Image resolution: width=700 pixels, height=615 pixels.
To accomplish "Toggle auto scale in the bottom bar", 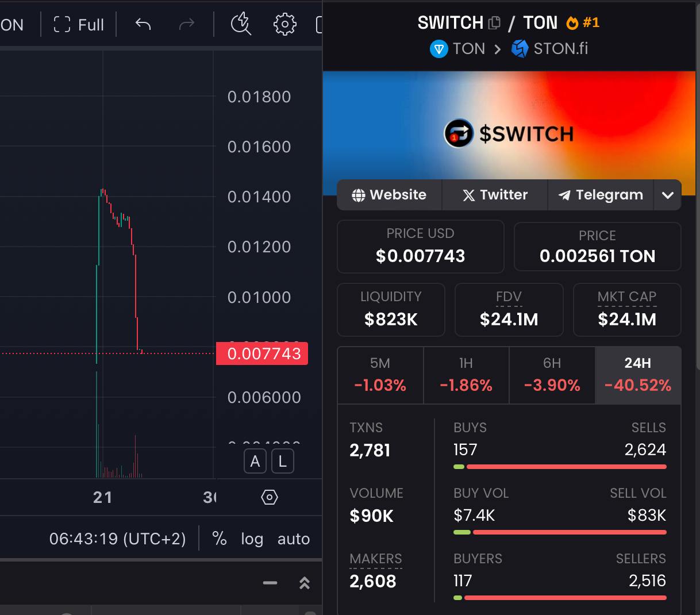I will 294,539.
